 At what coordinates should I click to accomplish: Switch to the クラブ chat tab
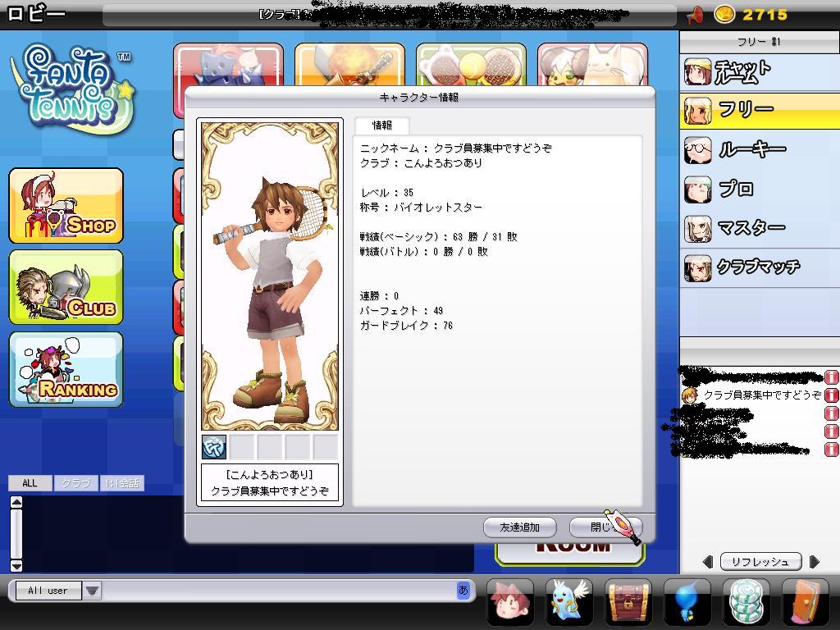point(76,483)
